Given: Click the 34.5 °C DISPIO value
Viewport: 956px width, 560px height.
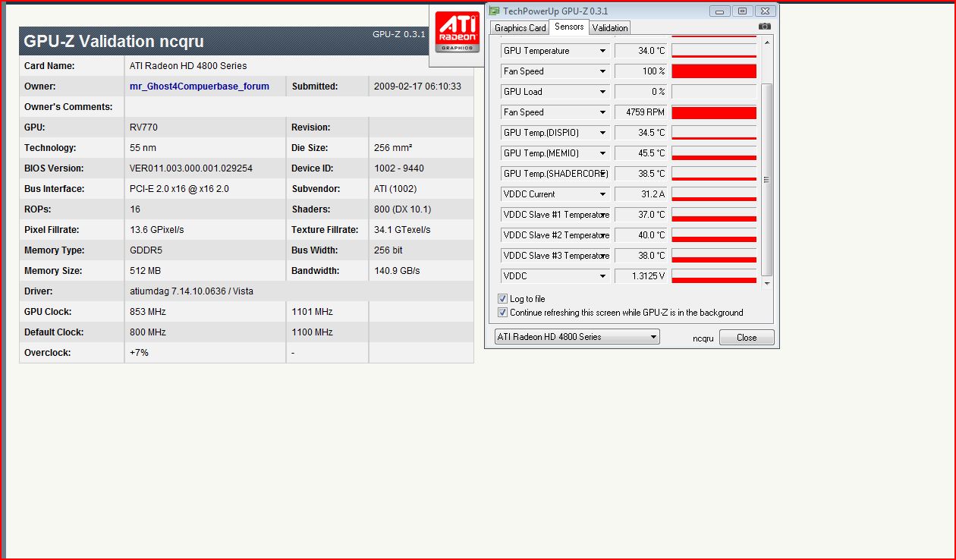Looking at the screenshot, I should [641, 133].
